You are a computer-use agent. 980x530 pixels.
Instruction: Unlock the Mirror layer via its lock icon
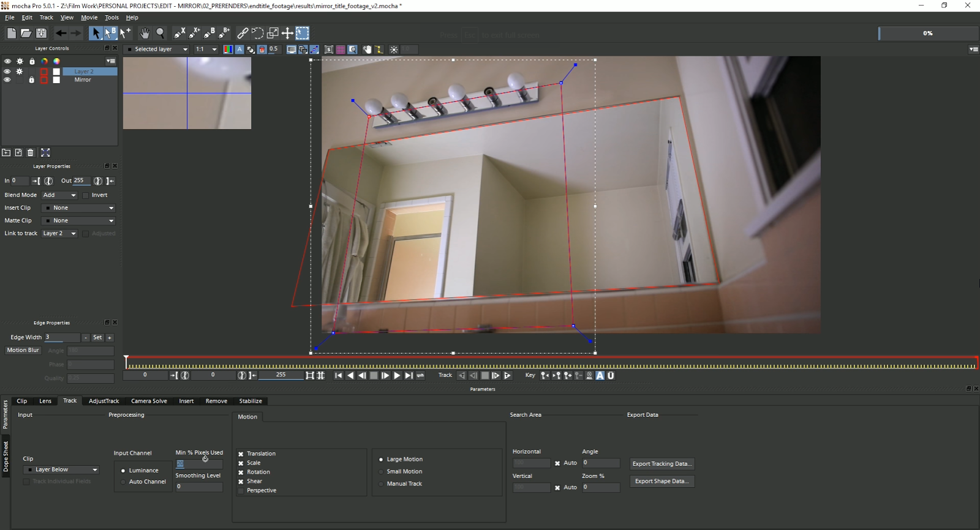click(x=32, y=80)
